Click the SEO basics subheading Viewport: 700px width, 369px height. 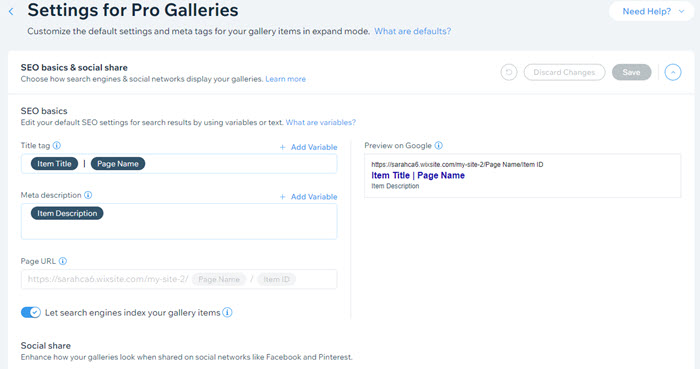point(44,111)
